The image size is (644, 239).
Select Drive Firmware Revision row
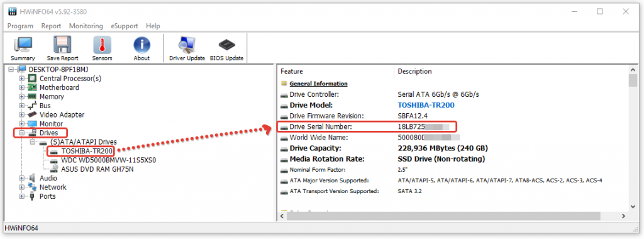click(x=453, y=116)
